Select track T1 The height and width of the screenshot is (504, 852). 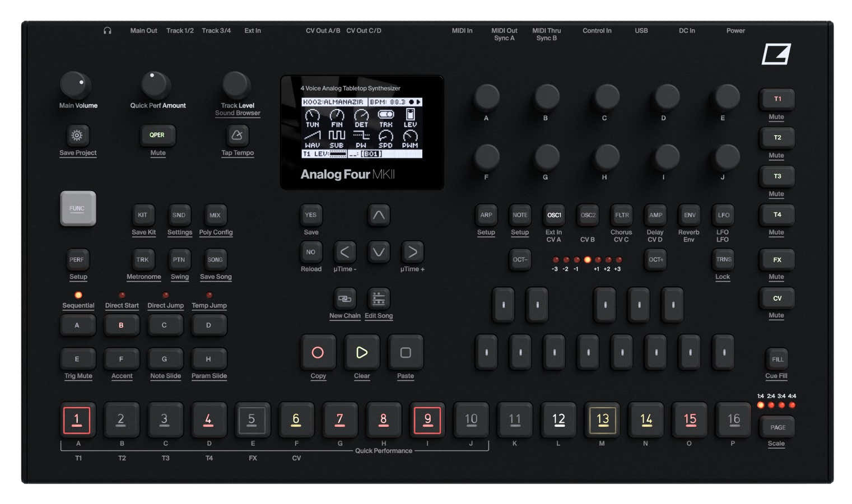777,99
